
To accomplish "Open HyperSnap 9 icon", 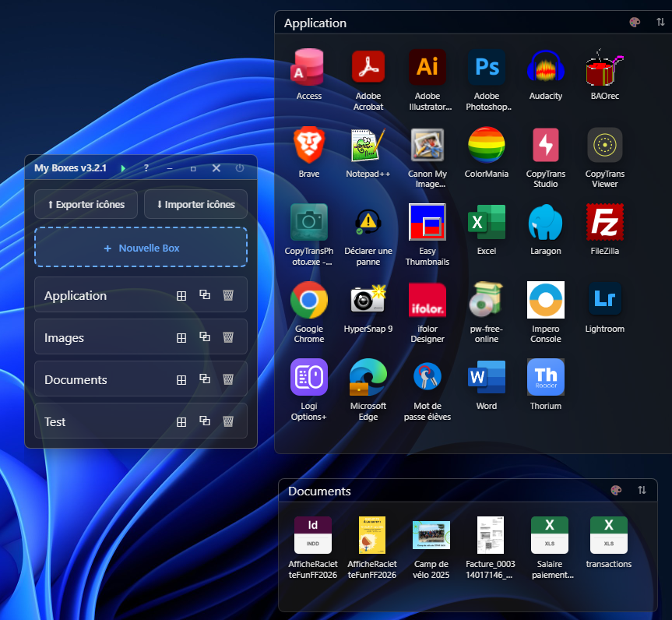I will click(368, 300).
